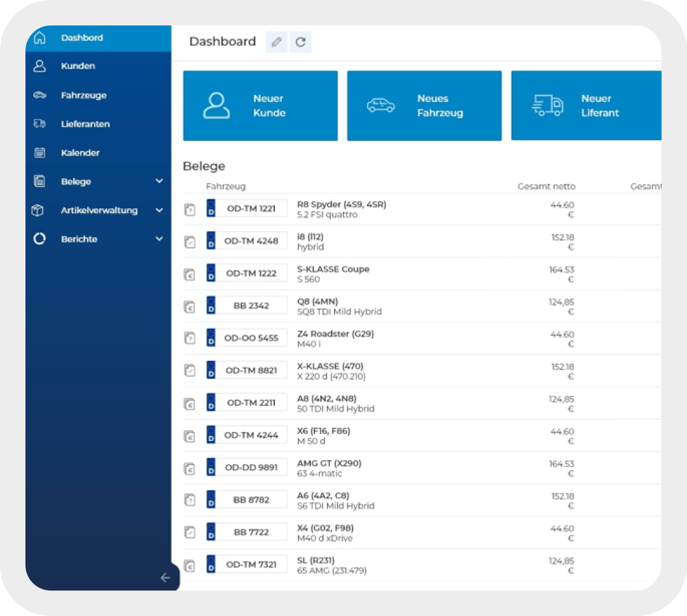The height and width of the screenshot is (616, 687).
Task: Click document icon of BB 7722 row
Action: [190, 532]
